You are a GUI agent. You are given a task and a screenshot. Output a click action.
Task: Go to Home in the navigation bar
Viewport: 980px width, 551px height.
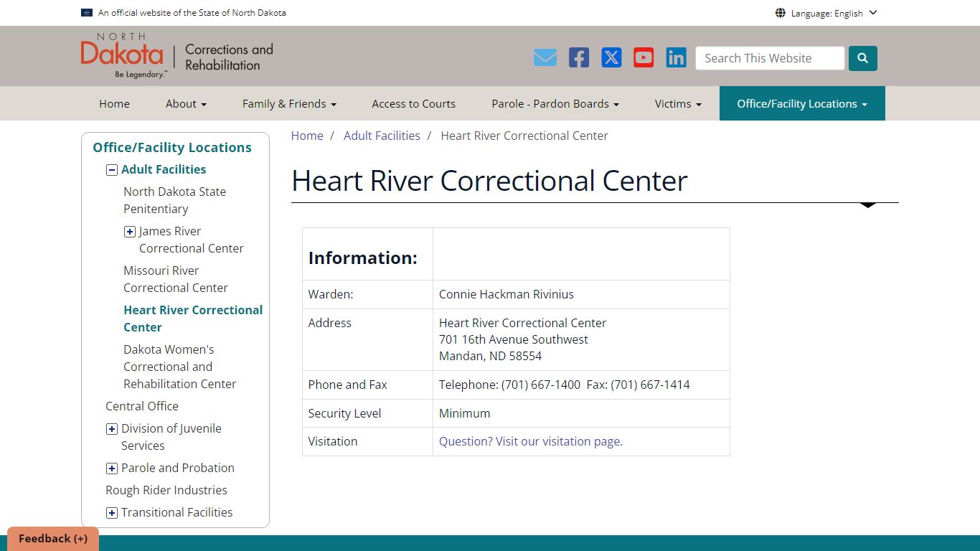tap(114, 103)
